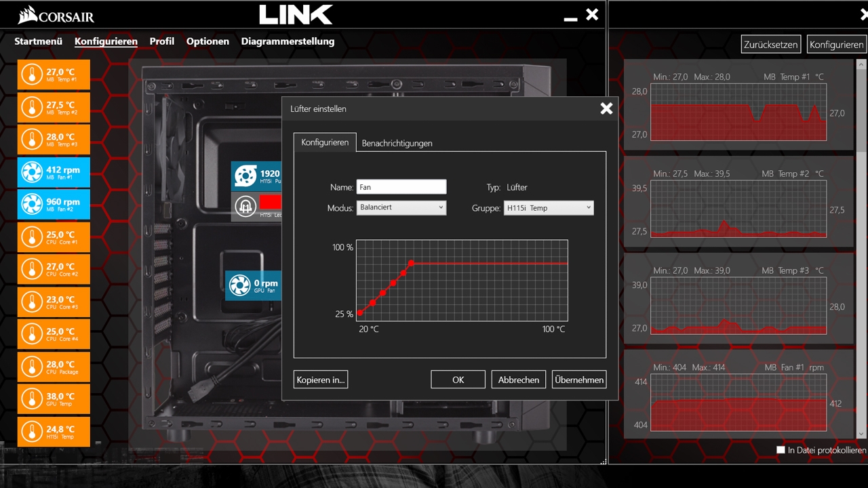Image resolution: width=868 pixels, height=488 pixels.
Task: Switch to the Profil menu
Action: tap(162, 41)
